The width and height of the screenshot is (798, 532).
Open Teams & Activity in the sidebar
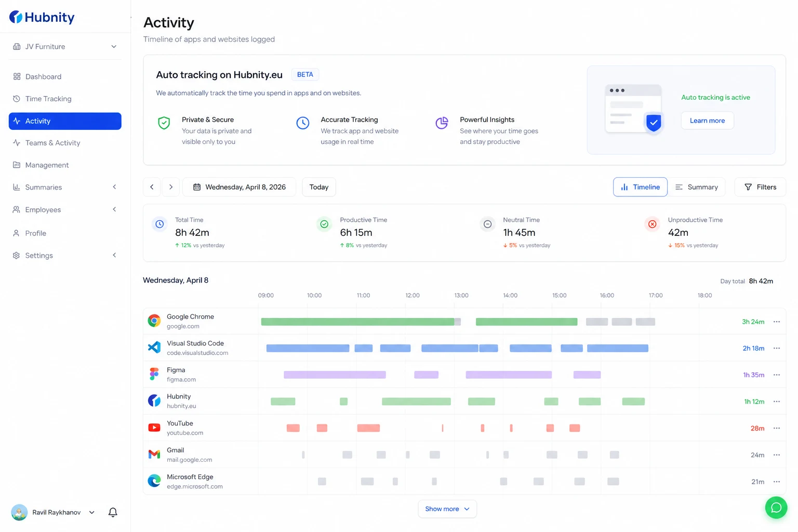point(65,143)
